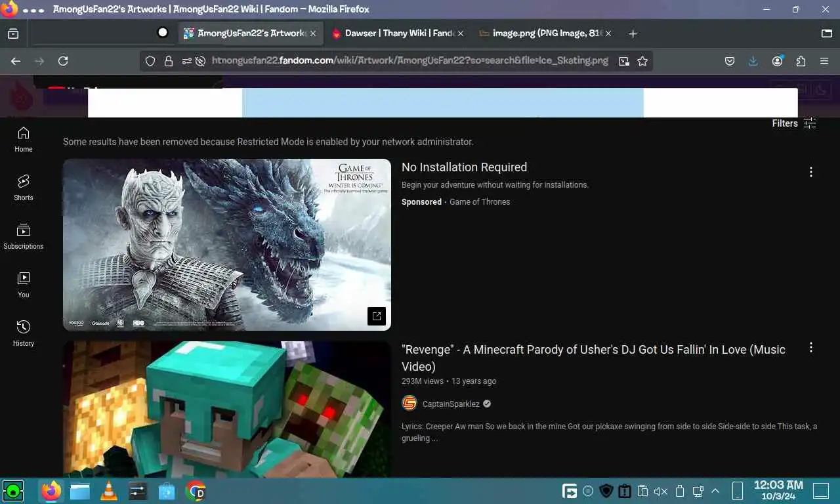Go back to previous page
The width and height of the screenshot is (840, 504).
[x=16, y=61]
